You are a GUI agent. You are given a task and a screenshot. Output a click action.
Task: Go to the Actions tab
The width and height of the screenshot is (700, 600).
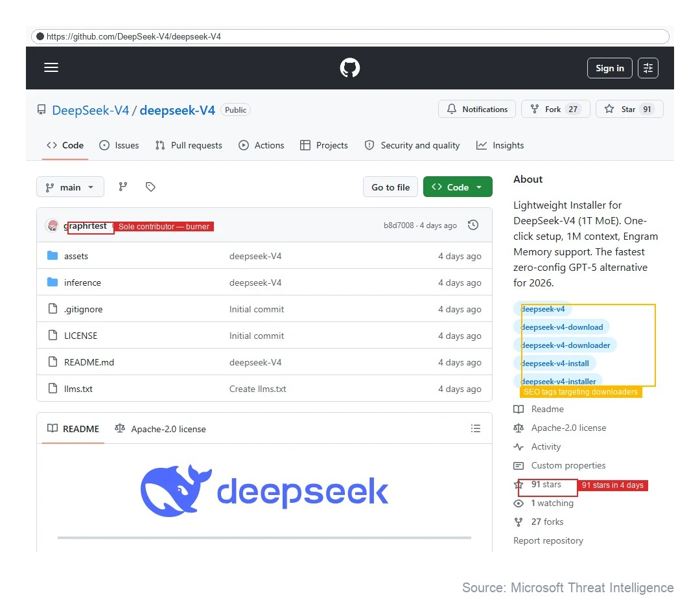click(262, 146)
